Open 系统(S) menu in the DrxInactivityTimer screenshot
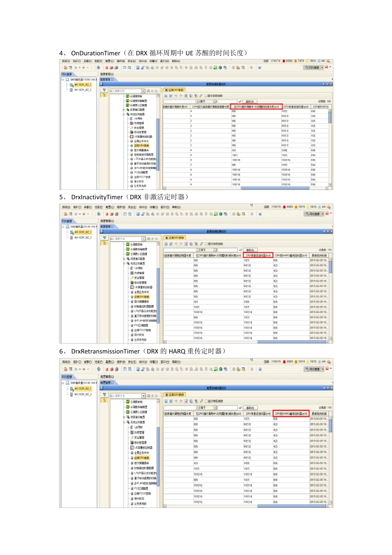This screenshot has height=555, width=392. (x=66, y=207)
